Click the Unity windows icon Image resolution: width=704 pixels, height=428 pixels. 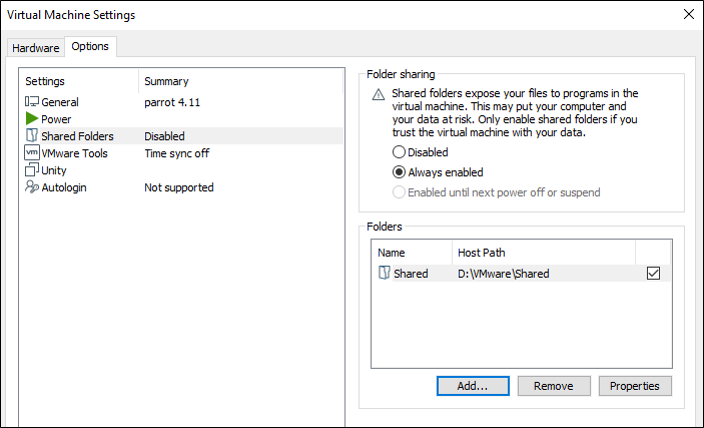32,170
